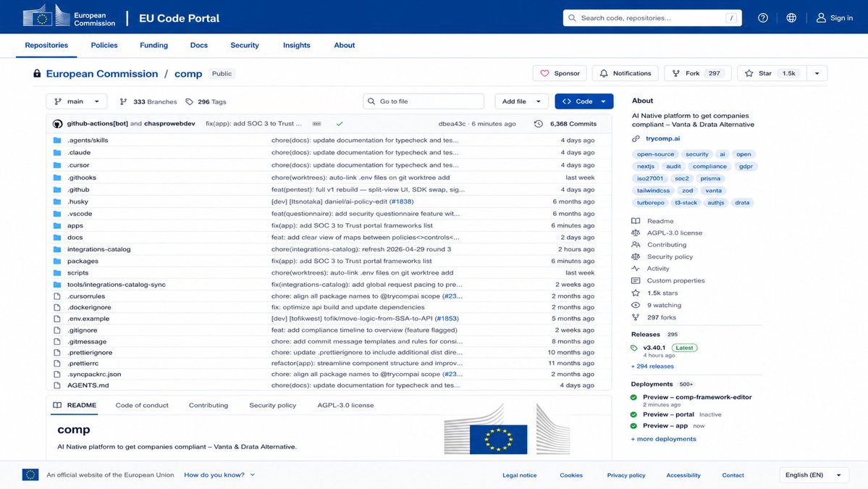Click the user icon beside Sign in
868x489 pixels.
(x=821, y=17)
